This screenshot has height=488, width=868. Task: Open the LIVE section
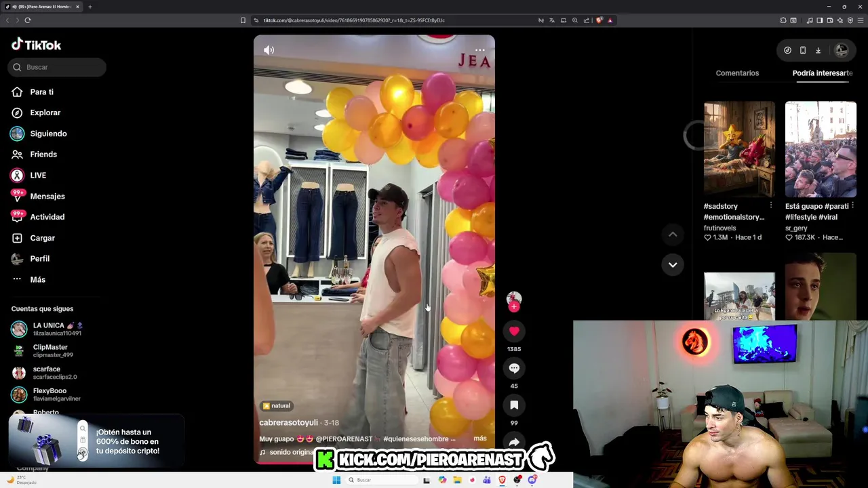click(38, 176)
